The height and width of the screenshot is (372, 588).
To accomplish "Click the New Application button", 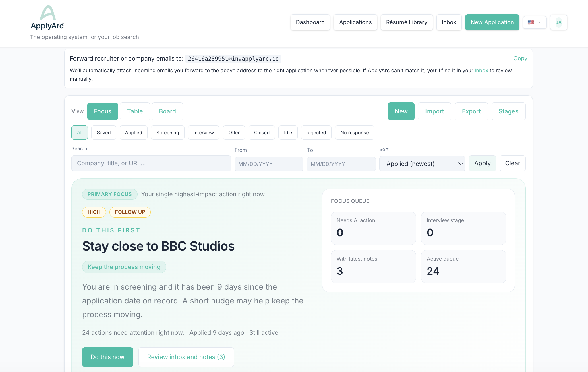I will [492, 22].
